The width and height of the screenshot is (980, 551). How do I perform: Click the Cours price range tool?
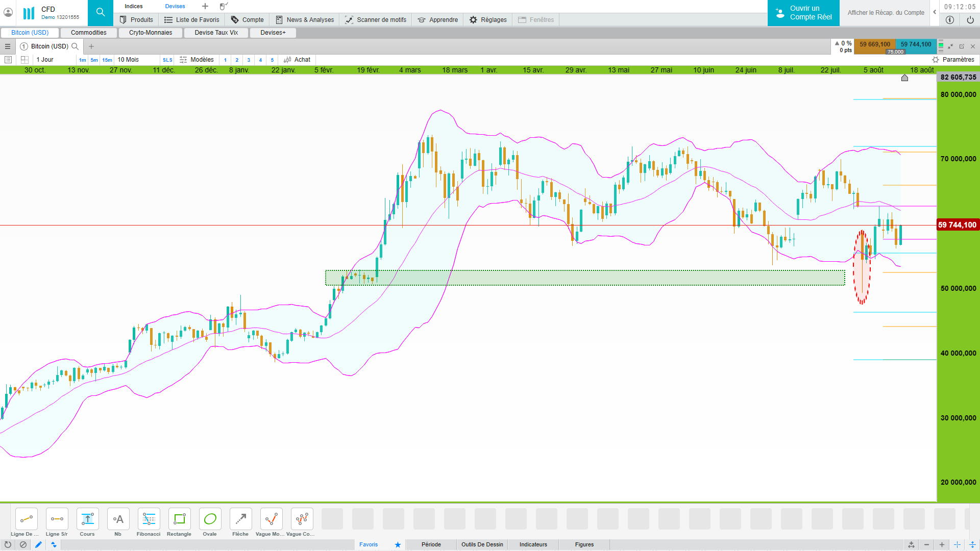click(87, 519)
